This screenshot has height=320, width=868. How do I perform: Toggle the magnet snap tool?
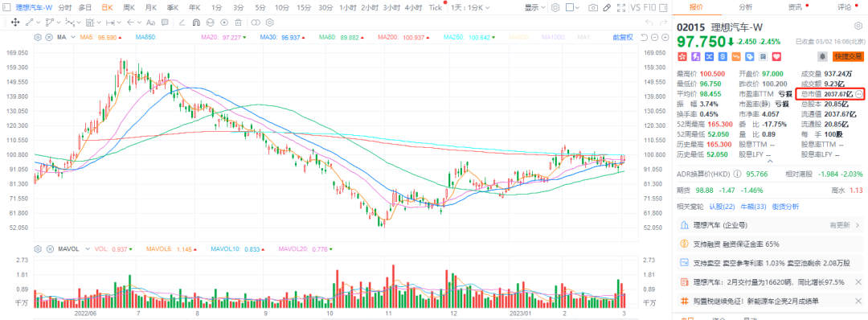[x=196, y=23]
